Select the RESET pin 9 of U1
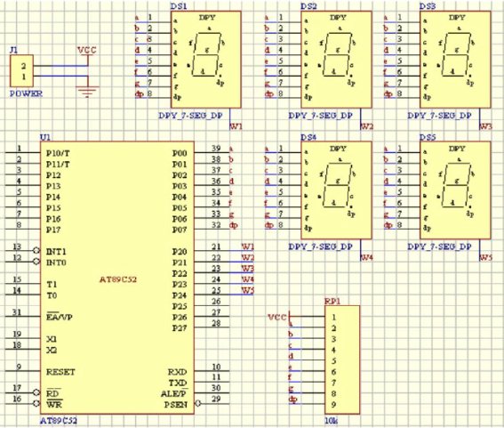Image resolution: width=504 pixels, height=428 pixels. (x=22, y=371)
